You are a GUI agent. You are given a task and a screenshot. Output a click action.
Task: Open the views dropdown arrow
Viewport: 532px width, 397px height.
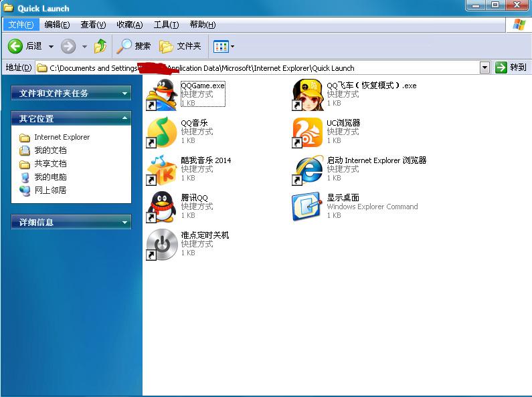[x=232, y=46]
